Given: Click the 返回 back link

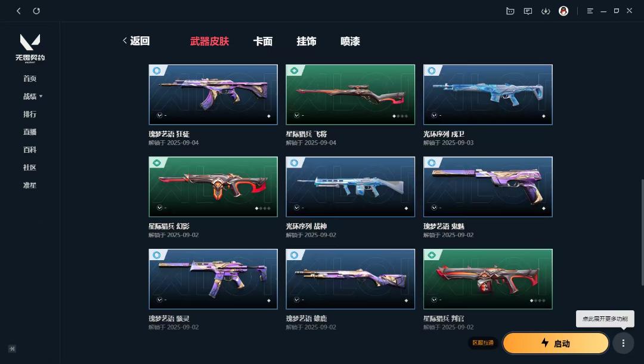Looking at the screenshot, I should pyautogui.click(x=137, y=41).
